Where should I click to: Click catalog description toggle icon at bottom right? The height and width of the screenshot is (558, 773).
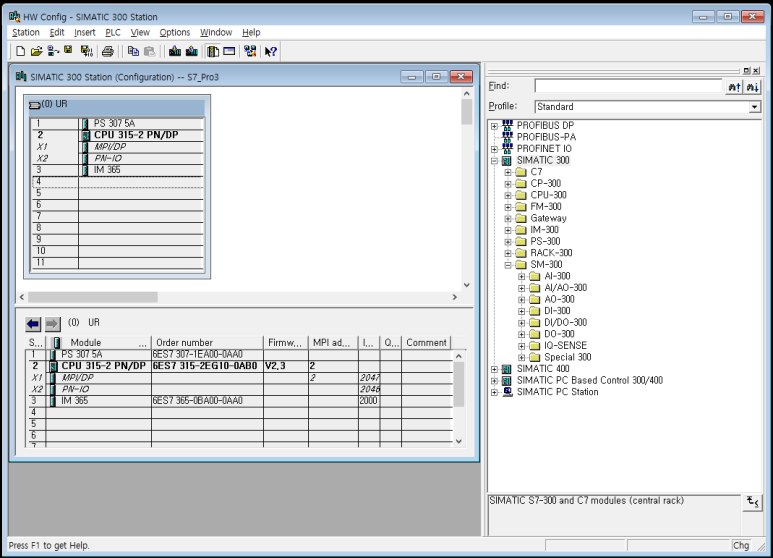[x=753, y=503]
